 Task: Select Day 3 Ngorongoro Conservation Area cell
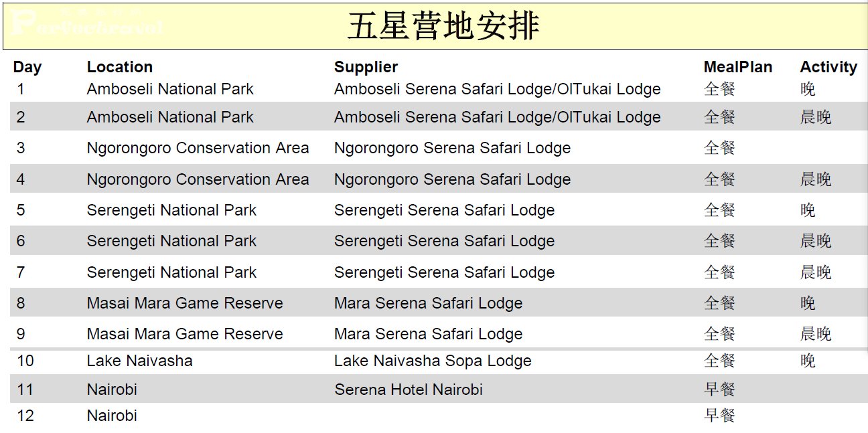(x=198, y=148)
